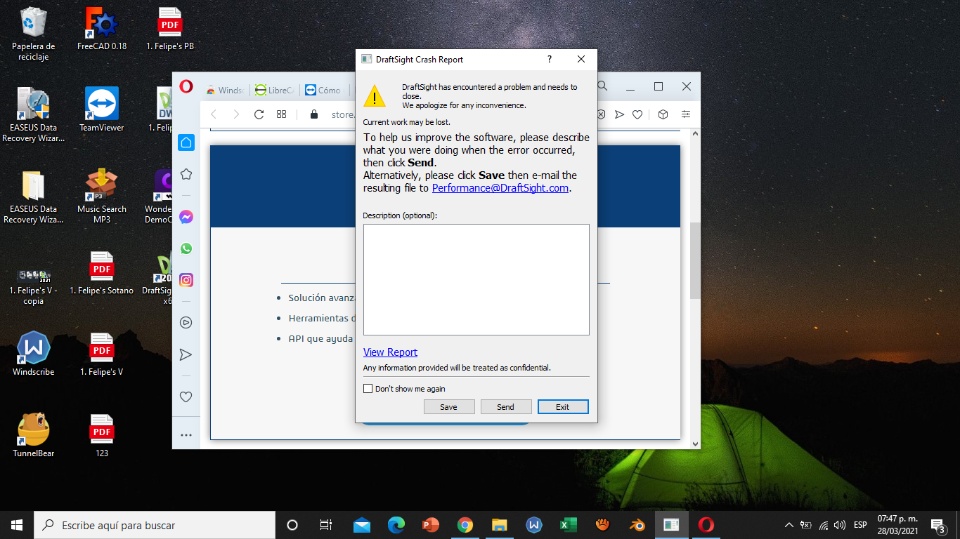Open Instagram in Opera sidebar
The image size is (960, 539).
point(186,280)
